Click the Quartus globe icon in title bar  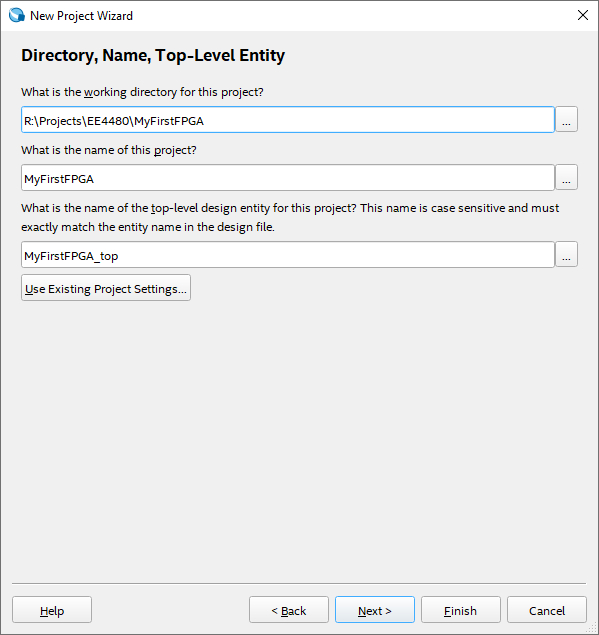click(x=17, y=15)
